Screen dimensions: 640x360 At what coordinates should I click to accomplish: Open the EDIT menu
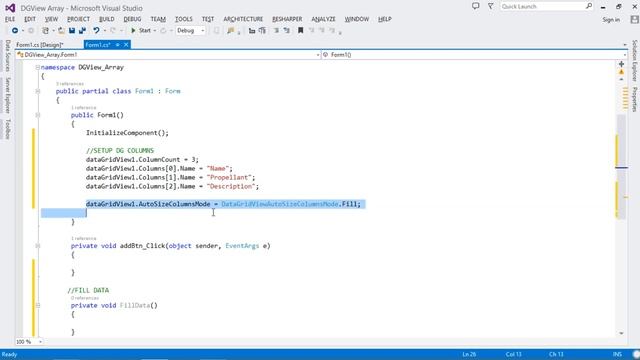pos(30,19)
